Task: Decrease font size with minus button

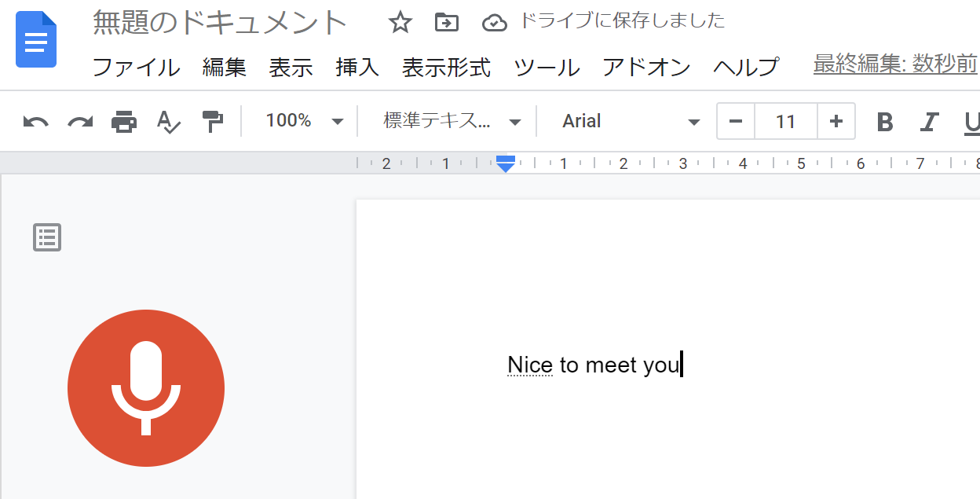Action: [x=736, y=122]
